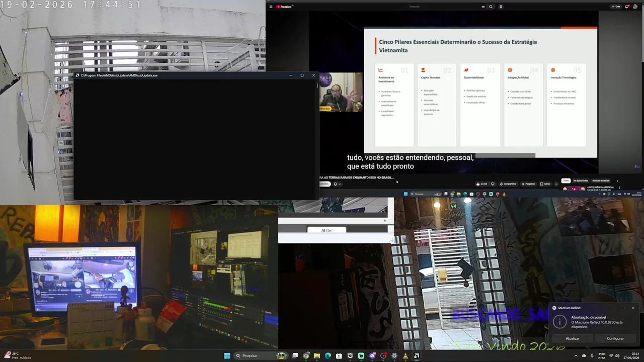Click the microphone tray icon
This screenshot has width=644, height=362.
[x=592, y=355]
